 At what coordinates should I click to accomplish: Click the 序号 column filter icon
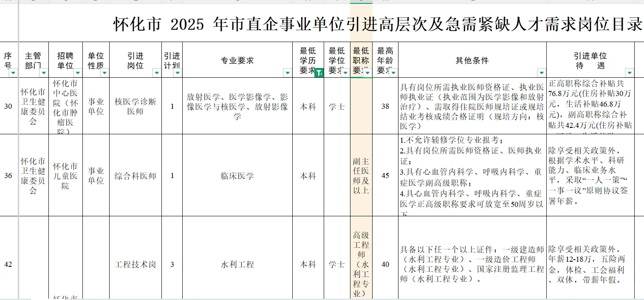13,73
